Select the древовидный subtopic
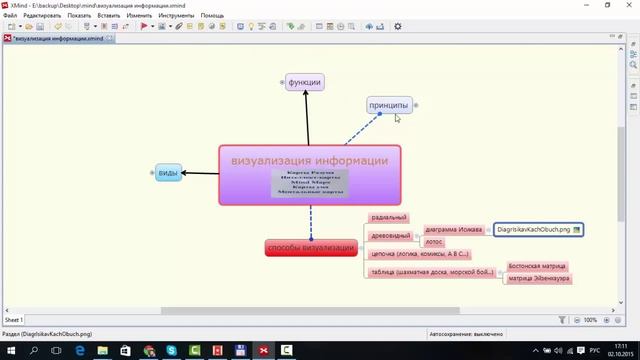Image resolution: width=640 pixels, height=360 pixels. point(391,236)
